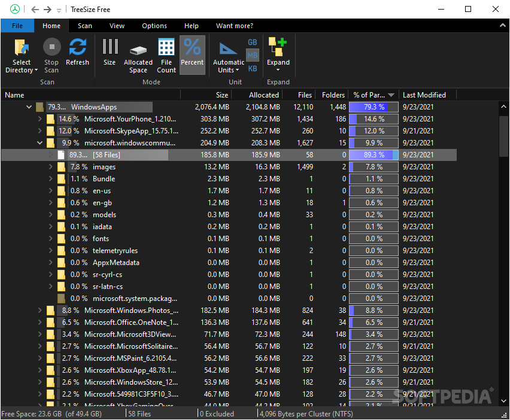Switch to Size display mode
This screenshot has height=420, width=510.
pos(110,52)
